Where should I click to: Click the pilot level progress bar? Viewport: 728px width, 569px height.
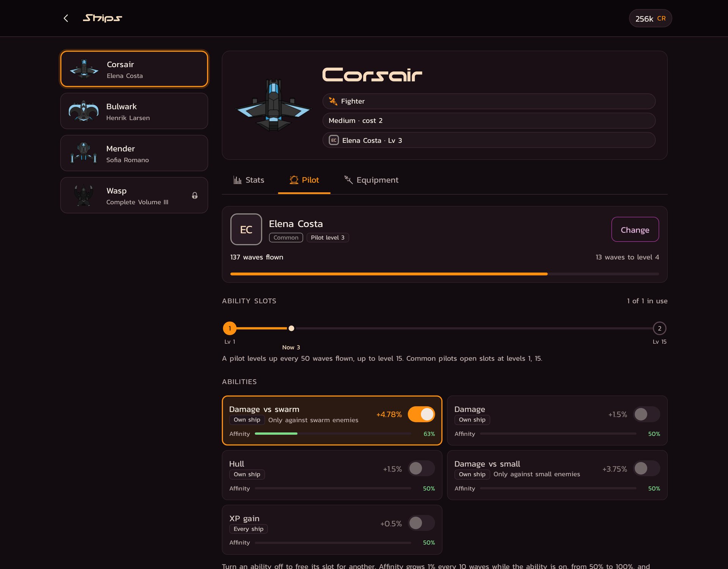coord(445,274)
